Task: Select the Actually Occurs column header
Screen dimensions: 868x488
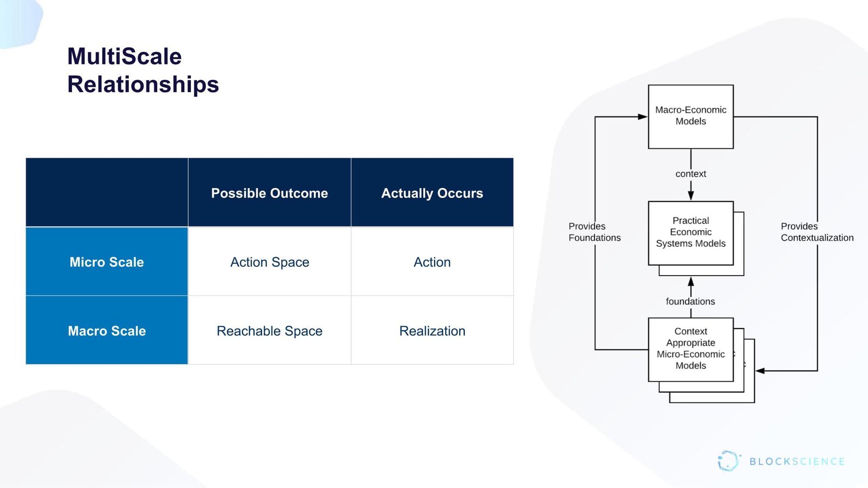Action: pos(431,192)
